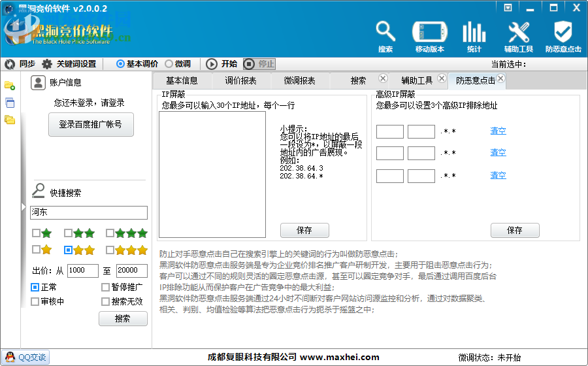Click the minimum bid field showing 1000
Screen dimensions: 588x366
[83, 271]
